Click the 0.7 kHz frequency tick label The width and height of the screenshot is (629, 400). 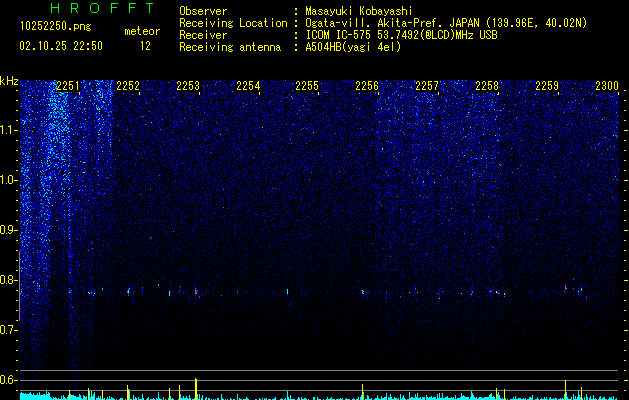(9, 330)
